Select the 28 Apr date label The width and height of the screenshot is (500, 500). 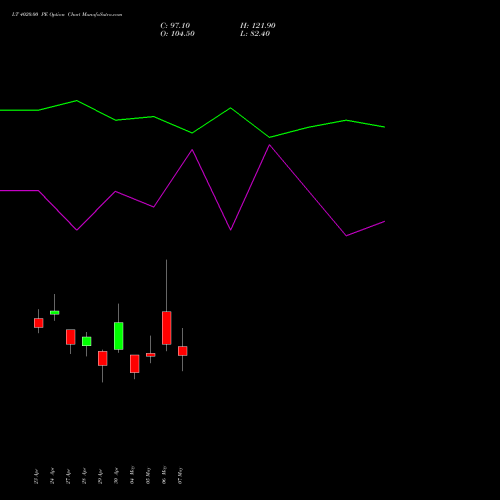(x=84, y=476)
